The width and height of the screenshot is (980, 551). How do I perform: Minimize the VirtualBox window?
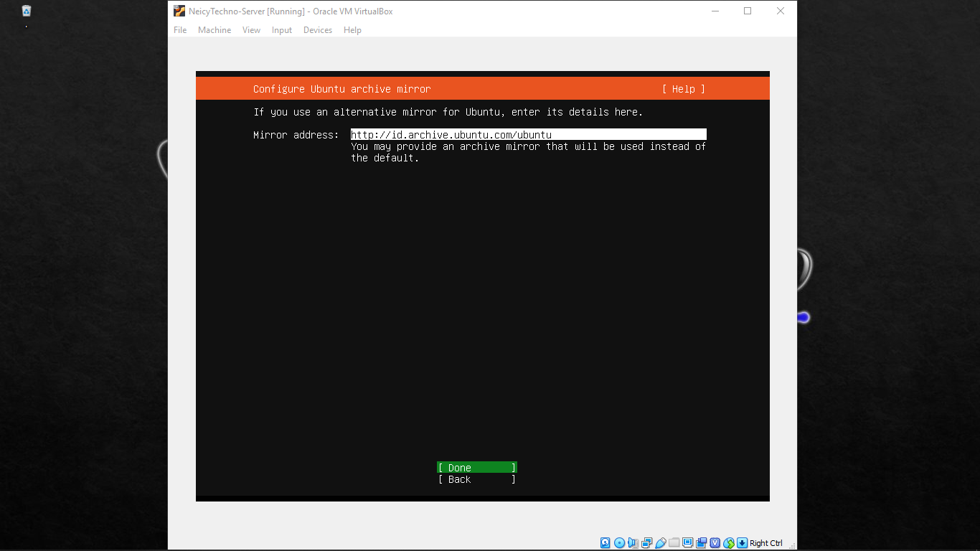tap(715, 11)
